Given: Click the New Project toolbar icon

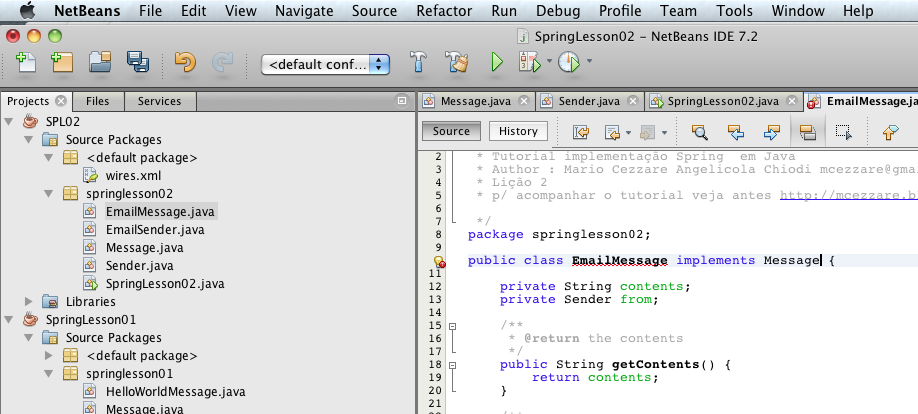Looking at the screenshot, I should pyautogui.click(x=62, y=62).
